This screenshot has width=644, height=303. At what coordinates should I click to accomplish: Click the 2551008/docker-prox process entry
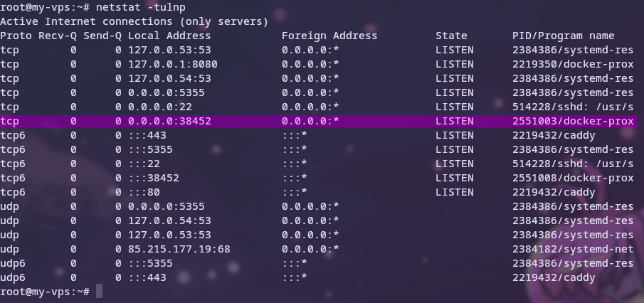coord(573,178)
